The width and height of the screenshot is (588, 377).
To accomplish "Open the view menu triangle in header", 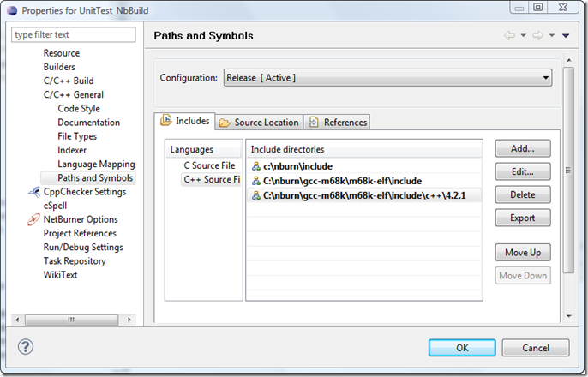I will 566,36.
